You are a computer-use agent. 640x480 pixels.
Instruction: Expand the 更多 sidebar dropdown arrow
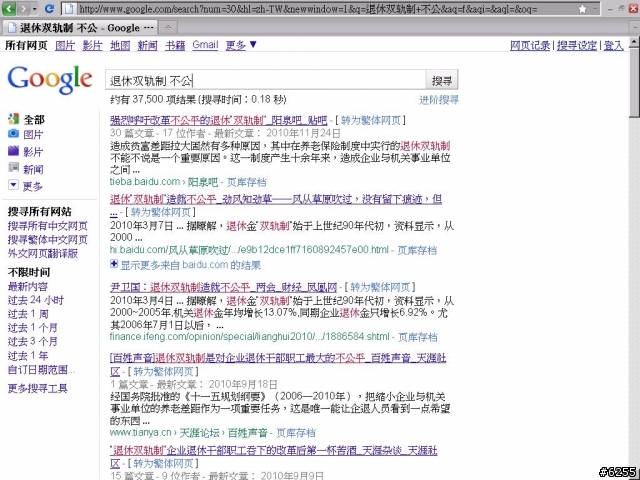click(x=13, y=185)
